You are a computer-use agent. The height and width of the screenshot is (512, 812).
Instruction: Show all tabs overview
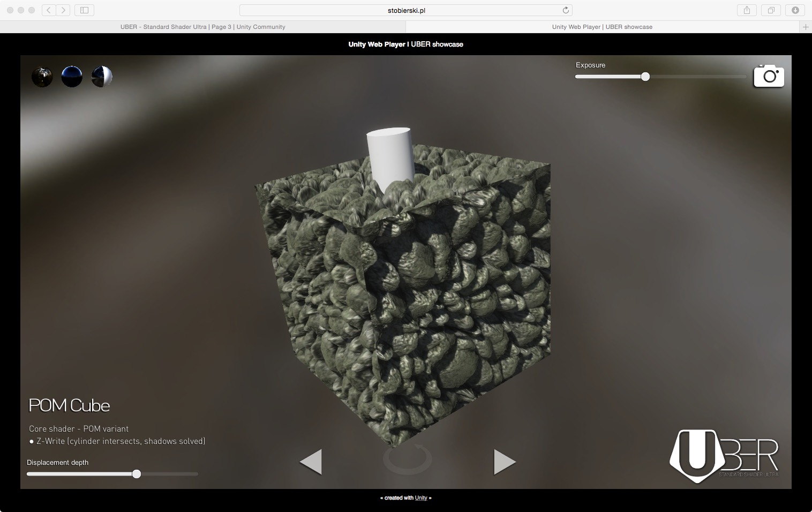tap(771, 10)
